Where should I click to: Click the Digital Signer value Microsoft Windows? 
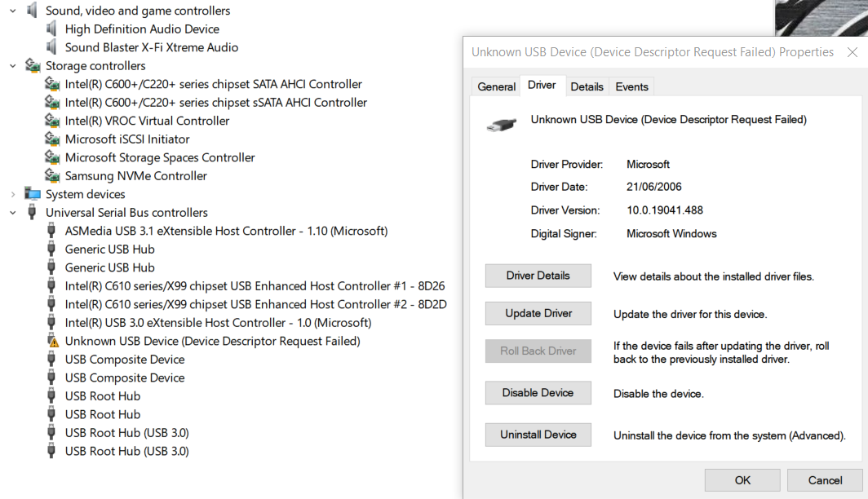click(671, 233)
